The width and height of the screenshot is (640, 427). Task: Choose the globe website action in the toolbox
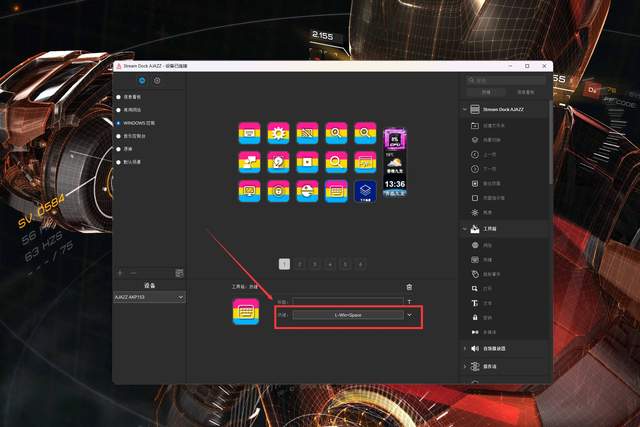click(x=475, y=245)
